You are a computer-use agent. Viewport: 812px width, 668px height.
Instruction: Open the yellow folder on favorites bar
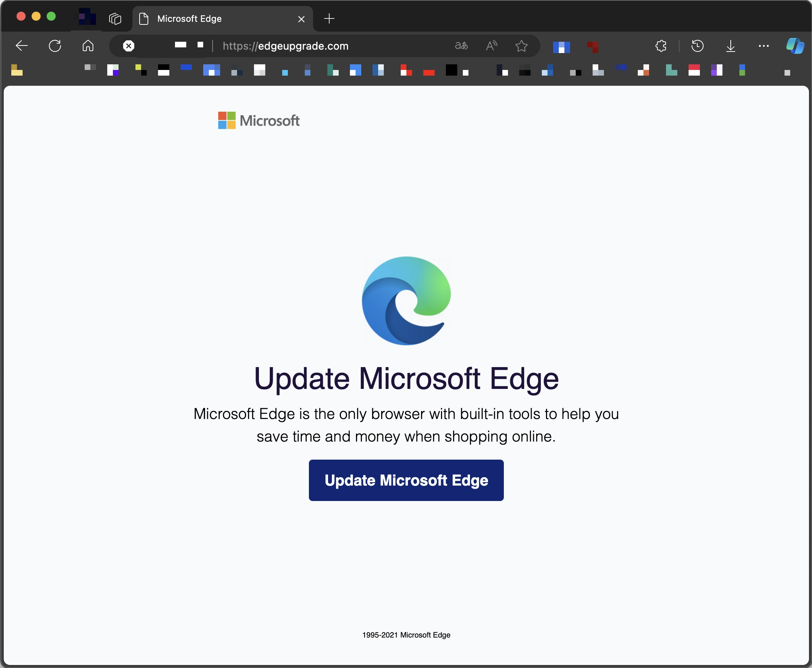pos(17,70)
